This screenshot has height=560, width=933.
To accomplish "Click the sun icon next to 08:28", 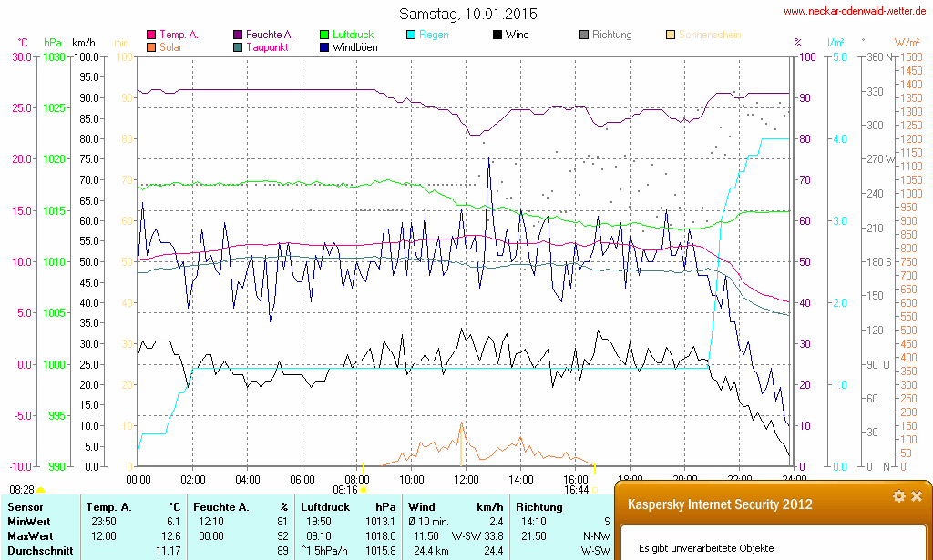I will (40, 490).
